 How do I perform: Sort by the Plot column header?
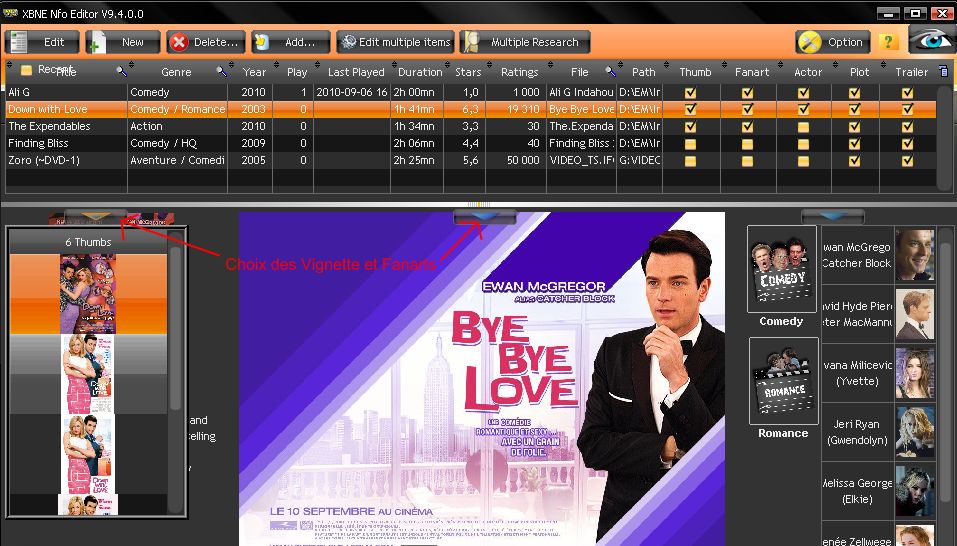coord(859,72)
